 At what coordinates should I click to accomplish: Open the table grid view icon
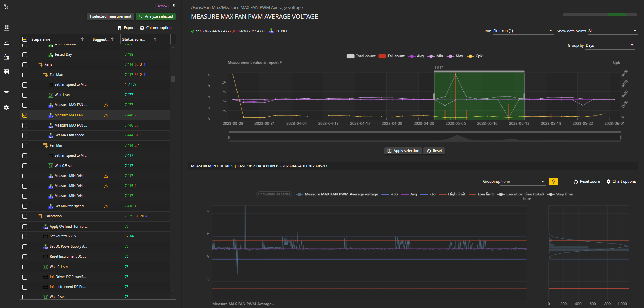[x=6, y=72]
